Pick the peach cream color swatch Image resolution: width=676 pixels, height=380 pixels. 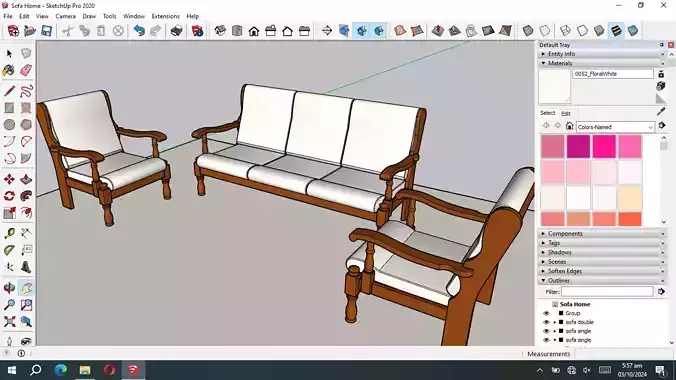(630, 198)
